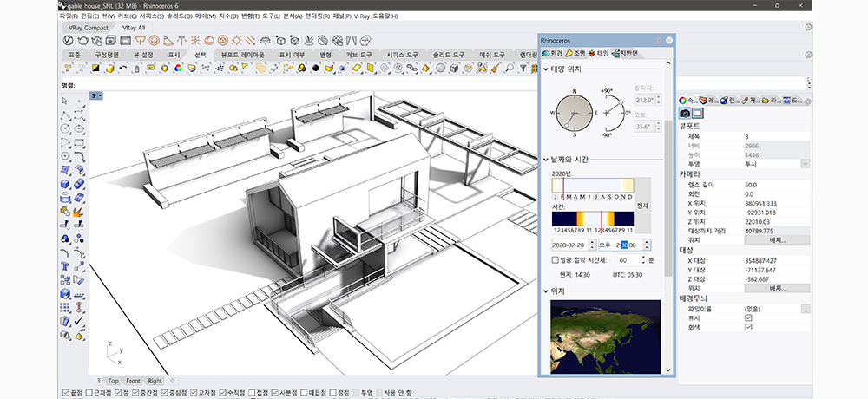Click the 시간 time-of-day slider bar
The image size is (868, 399).
(x=593, y=218)
